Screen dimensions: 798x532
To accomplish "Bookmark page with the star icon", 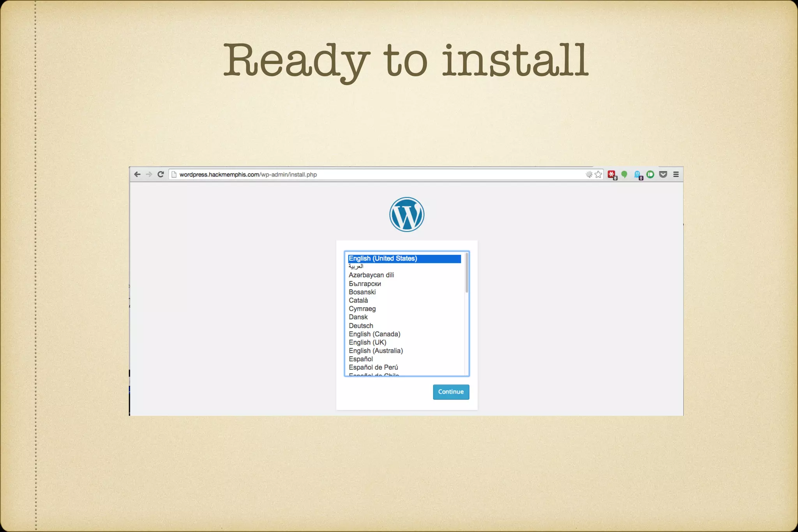I will (x=598, y=174).
